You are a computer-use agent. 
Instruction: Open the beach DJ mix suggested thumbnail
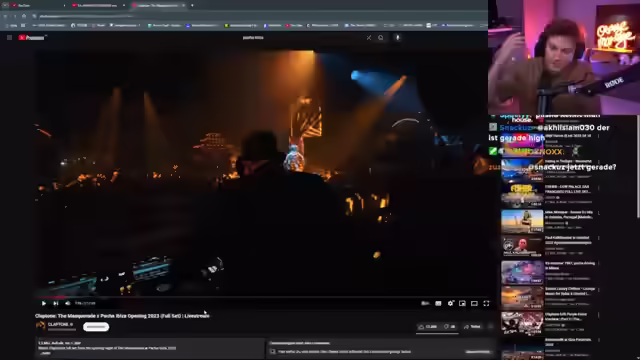coord(522,221)
